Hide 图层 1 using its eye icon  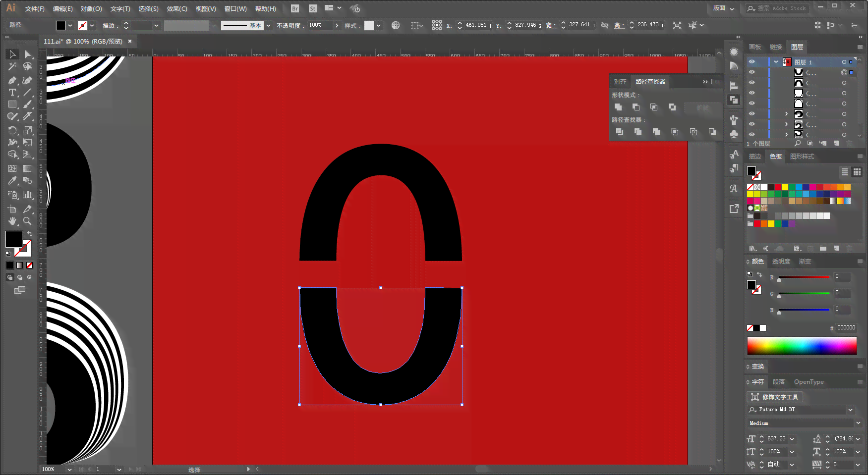click(x=752, y=62)
